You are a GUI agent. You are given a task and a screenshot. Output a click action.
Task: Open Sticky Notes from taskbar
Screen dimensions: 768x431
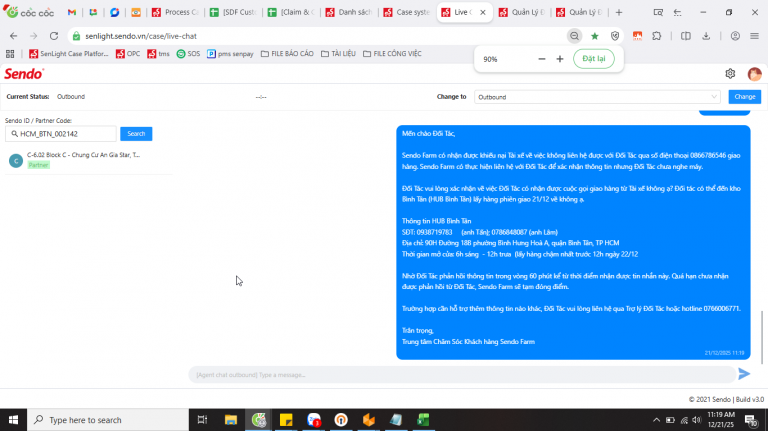(286, 420)
